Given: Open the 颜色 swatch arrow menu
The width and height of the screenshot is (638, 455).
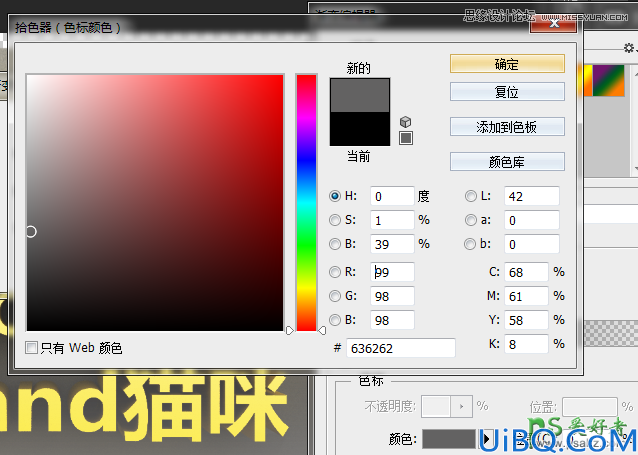Looking at the screenshot, I should (x=486, y=440).
